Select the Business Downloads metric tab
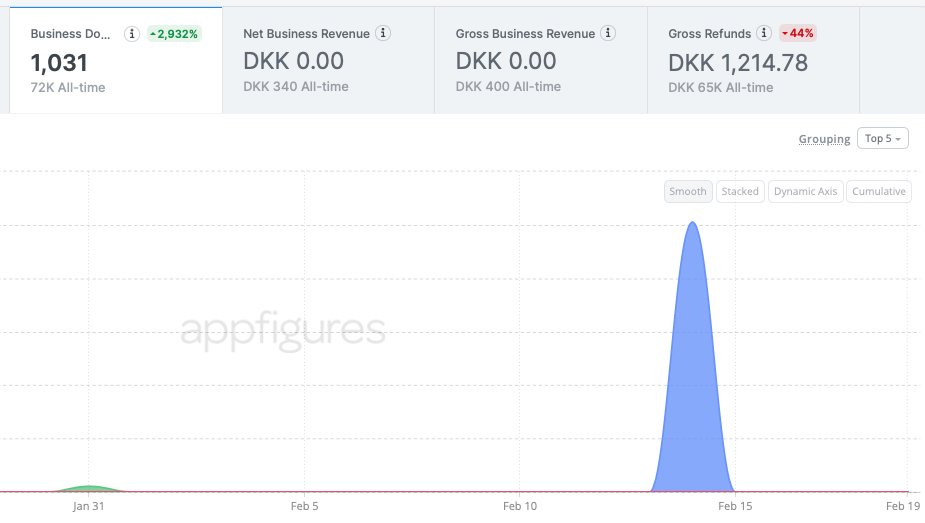 116,60
